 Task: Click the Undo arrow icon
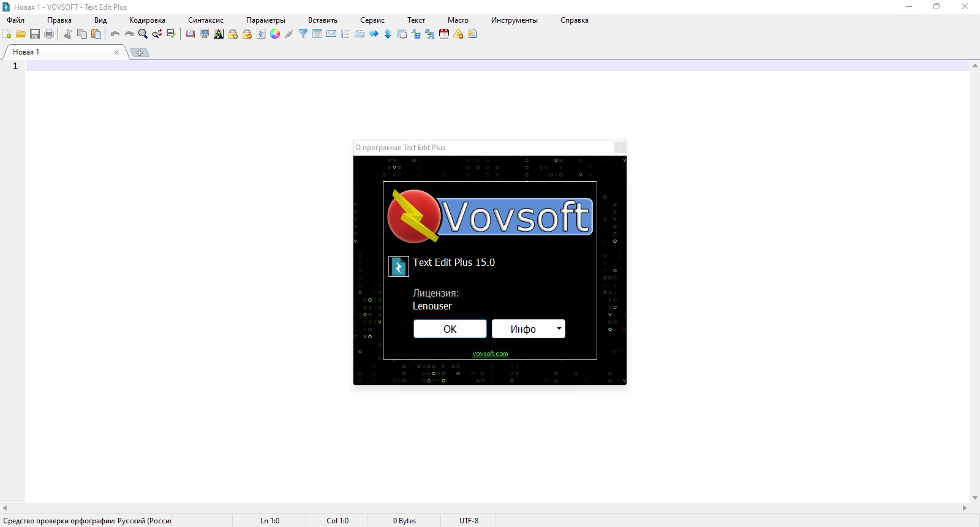pos(115,34)
